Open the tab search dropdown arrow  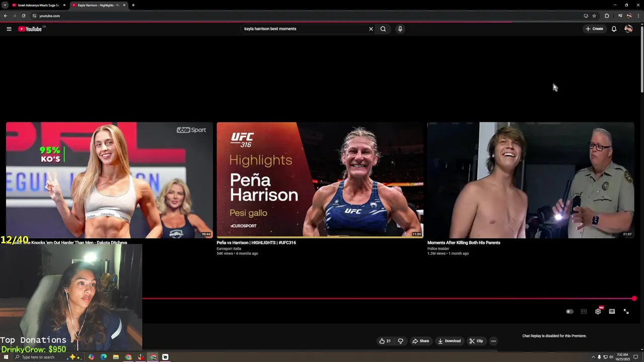(x=5, y=5)
